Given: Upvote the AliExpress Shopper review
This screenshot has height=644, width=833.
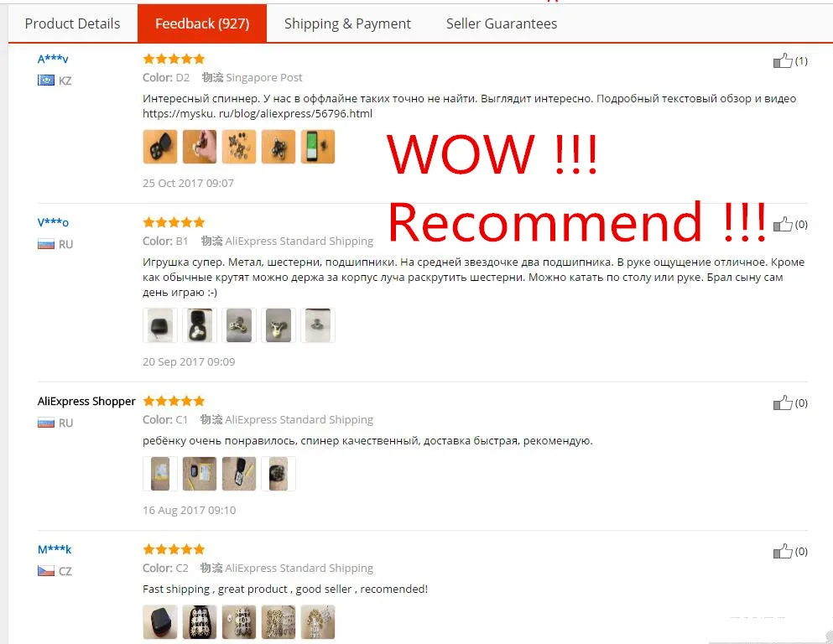Looking at the screenshot, I should click(783, 403).
